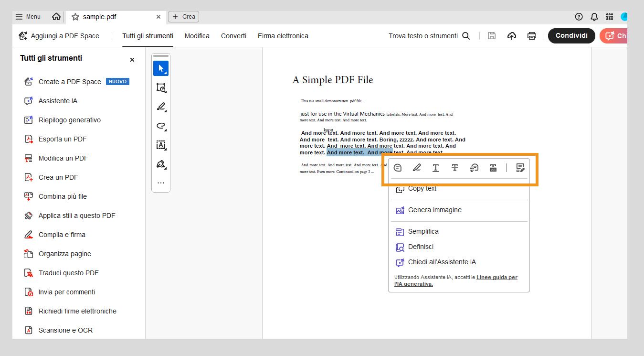Choose Esporta un PDF

55,139
